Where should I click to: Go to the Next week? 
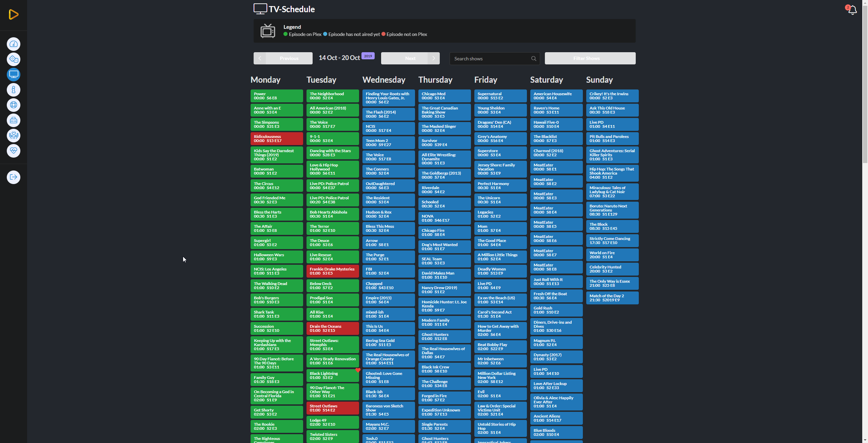pos(410,58)
